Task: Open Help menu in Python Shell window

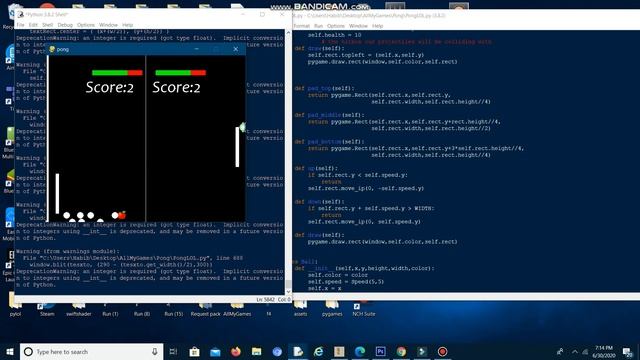Action: [x=127, y=25]
